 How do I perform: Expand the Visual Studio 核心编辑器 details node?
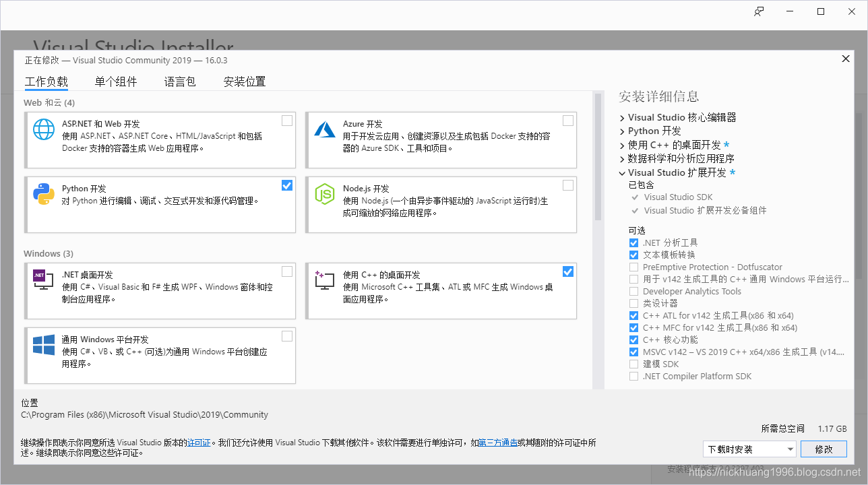pyautogui.click(x=622, y=117)
